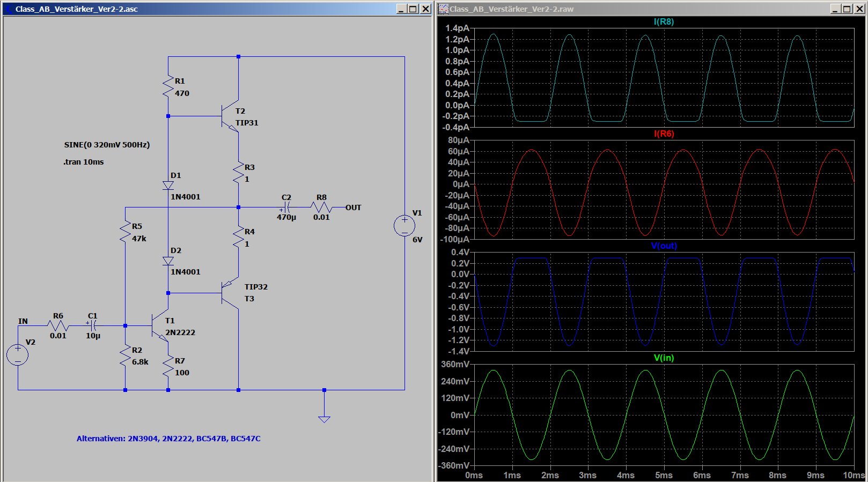
Task: Select resistor R6 symbol near IN
Action: pyautogui.click(x=58, y=325)
